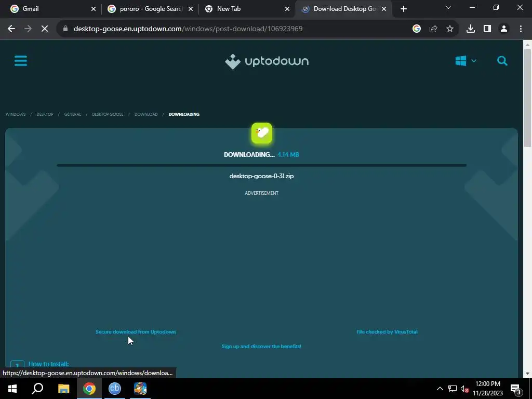Viewport: 532px width, 399px height.
Task: Click the DESKTOP breadcrumb link
Action: [x=45, y=114]
